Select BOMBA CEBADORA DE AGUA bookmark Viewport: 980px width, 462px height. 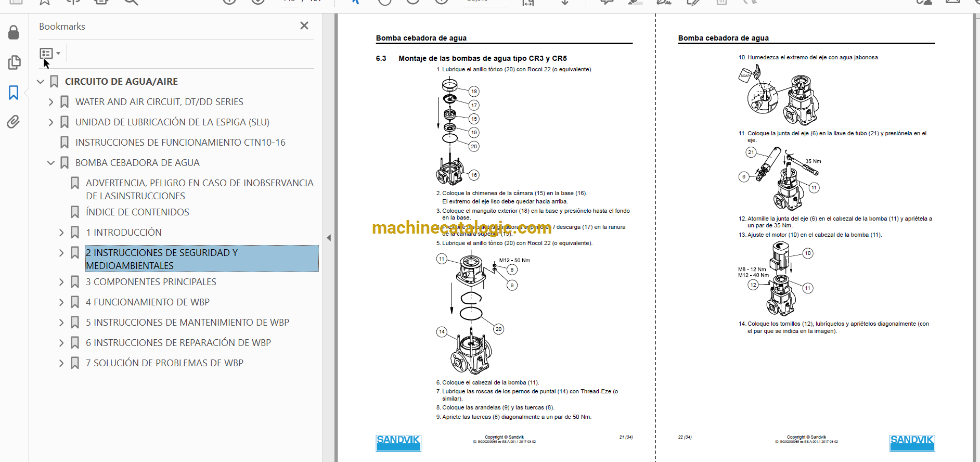(x=137, y=163)
